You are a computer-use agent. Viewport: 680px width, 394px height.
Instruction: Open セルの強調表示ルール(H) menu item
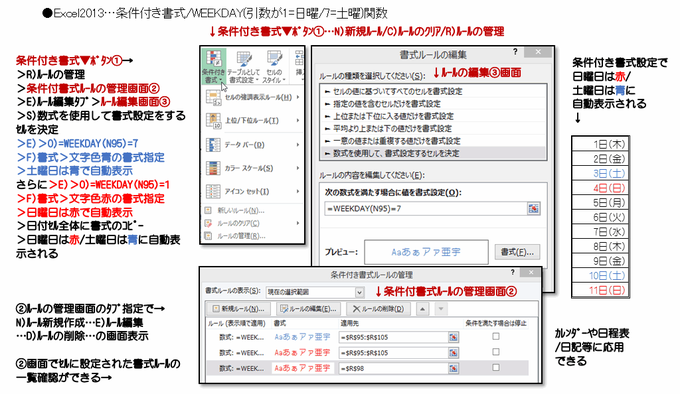[x=253, y=97]
